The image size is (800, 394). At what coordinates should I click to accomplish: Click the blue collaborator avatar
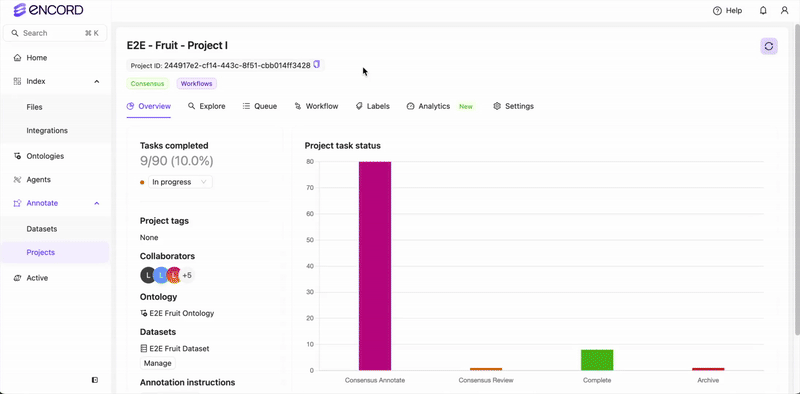[161, 276]
